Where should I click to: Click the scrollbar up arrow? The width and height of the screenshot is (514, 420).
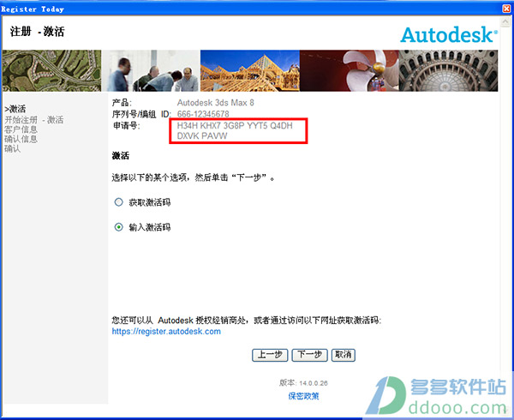coord(505,22)
